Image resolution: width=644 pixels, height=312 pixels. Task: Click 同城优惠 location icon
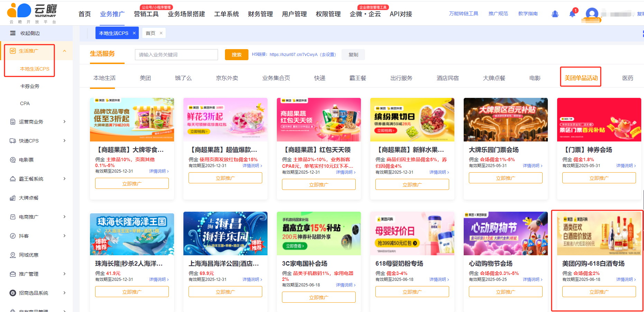click(x=13, y=255)
